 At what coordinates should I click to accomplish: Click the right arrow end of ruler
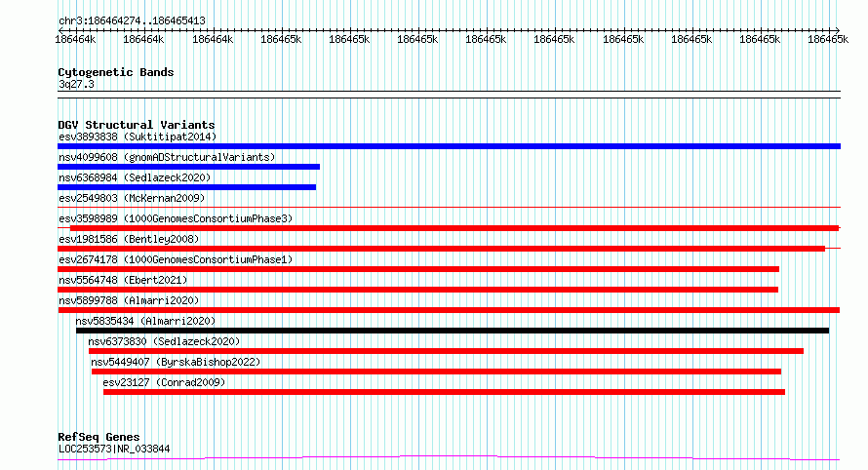(837, 30)
